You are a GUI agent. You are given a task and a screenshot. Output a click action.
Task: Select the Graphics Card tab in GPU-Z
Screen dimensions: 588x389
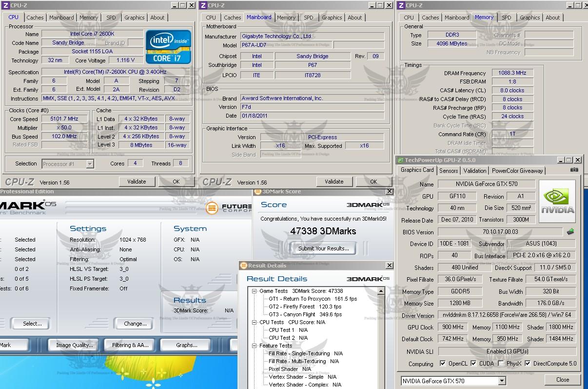[x=417, y=170]
